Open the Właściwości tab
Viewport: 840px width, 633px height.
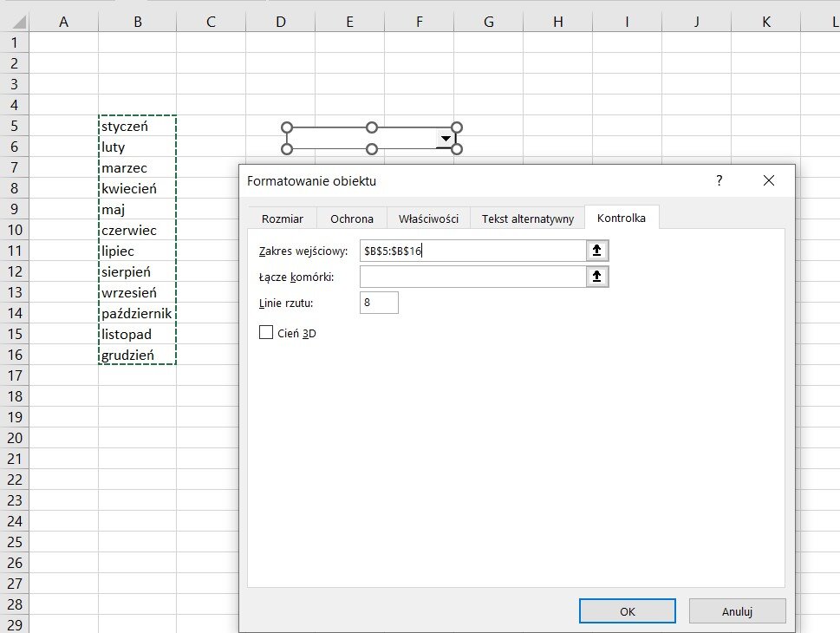click(x=428, y=219)
